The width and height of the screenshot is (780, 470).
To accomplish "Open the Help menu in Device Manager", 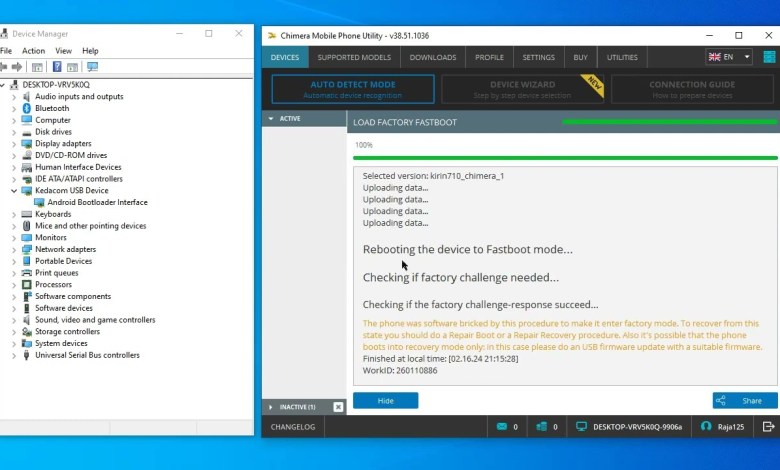I will pos(90,51).
